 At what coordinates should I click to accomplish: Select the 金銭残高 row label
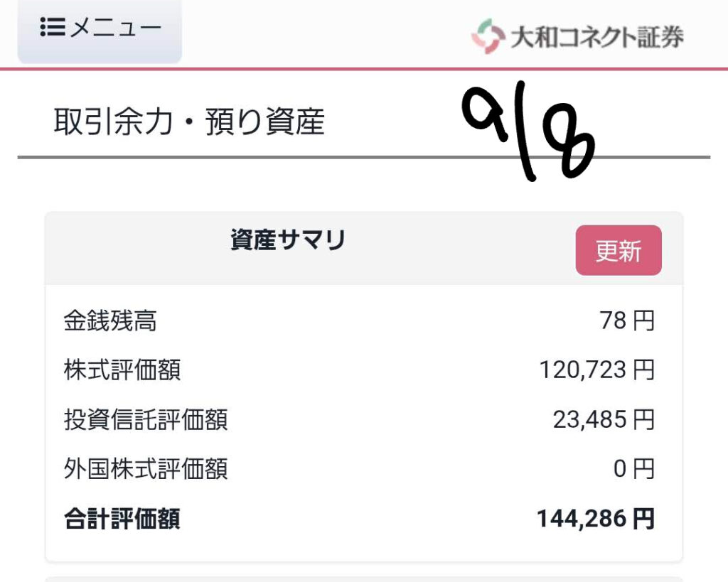(110, 320)
